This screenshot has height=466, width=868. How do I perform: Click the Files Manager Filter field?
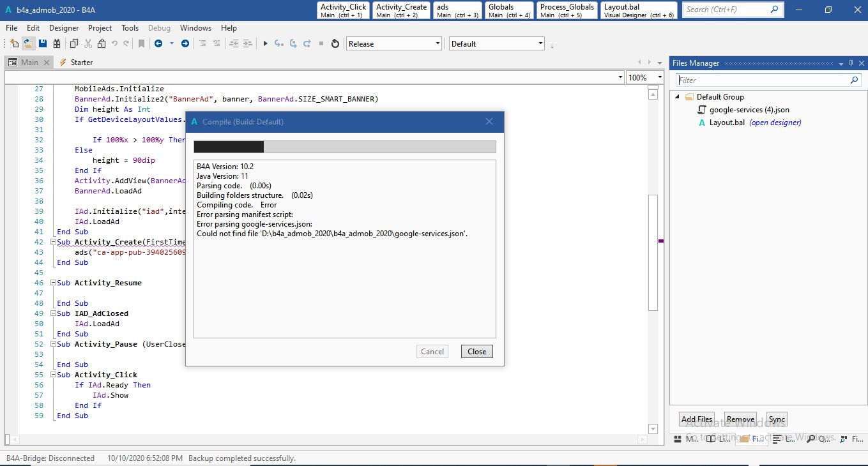(x=768, y=80)
